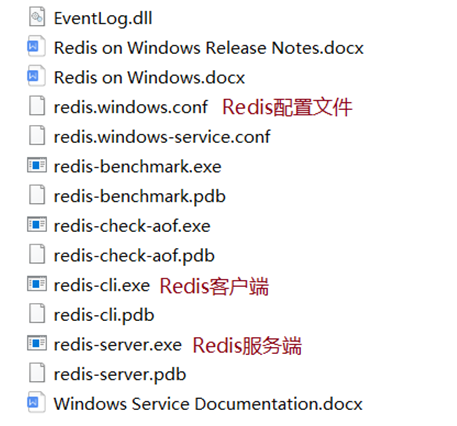
Task: Select Windows Service Documentation.docx file name
Action: pos(208,404)
